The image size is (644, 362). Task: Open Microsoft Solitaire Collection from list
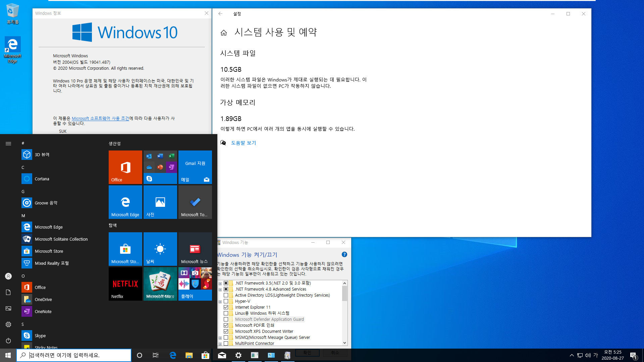60,239
